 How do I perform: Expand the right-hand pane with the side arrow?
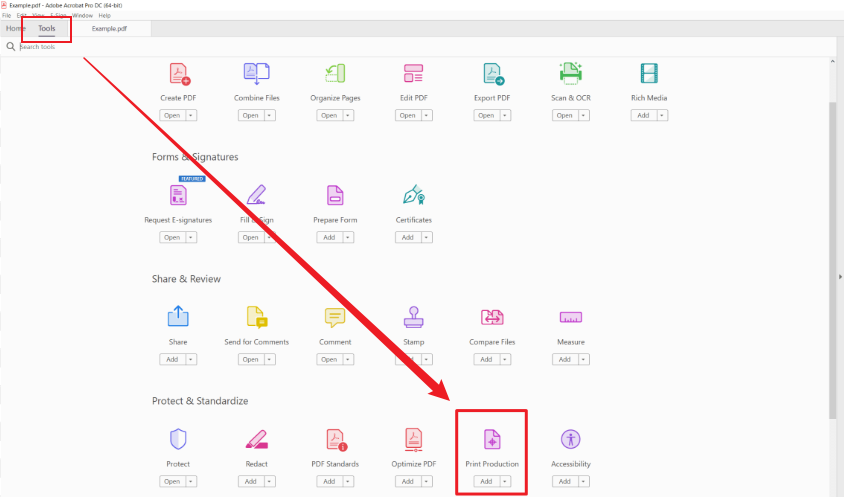click(x=840, y=277)
